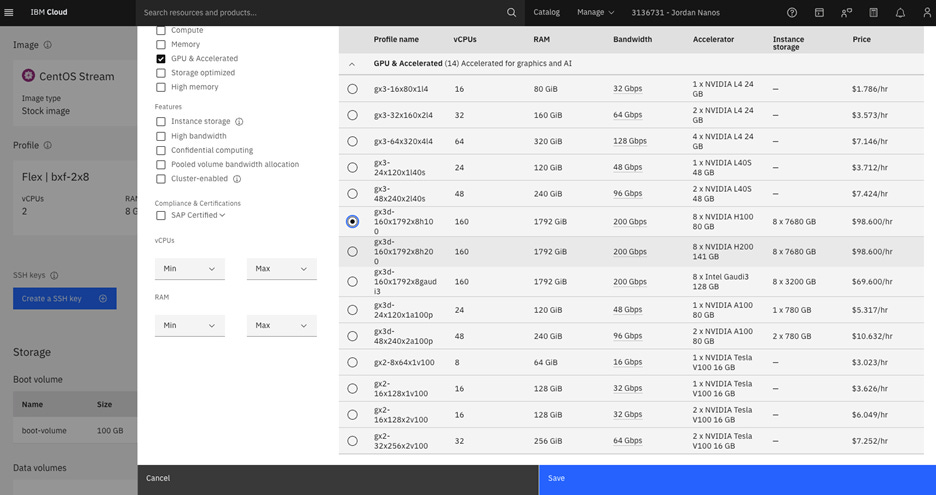Open the Catalog menu item
This screenshot has height=495, width=936.
[546, 13]
